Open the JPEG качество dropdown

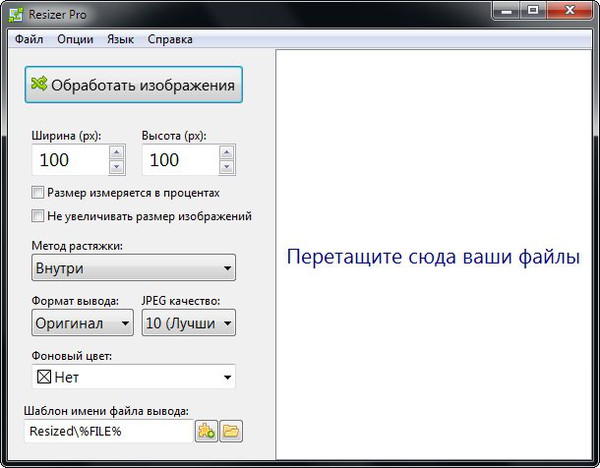188,323
